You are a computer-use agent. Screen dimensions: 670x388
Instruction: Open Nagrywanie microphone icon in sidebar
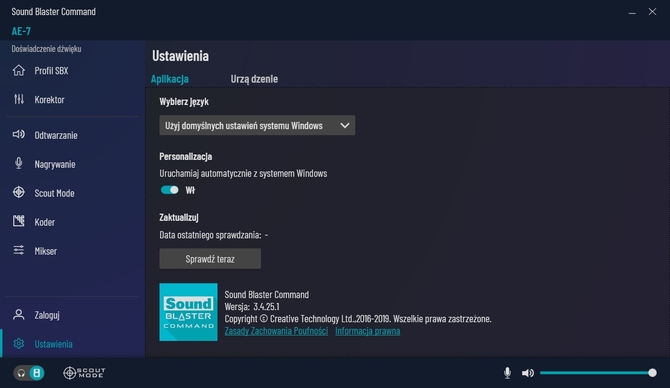(19, 163)
